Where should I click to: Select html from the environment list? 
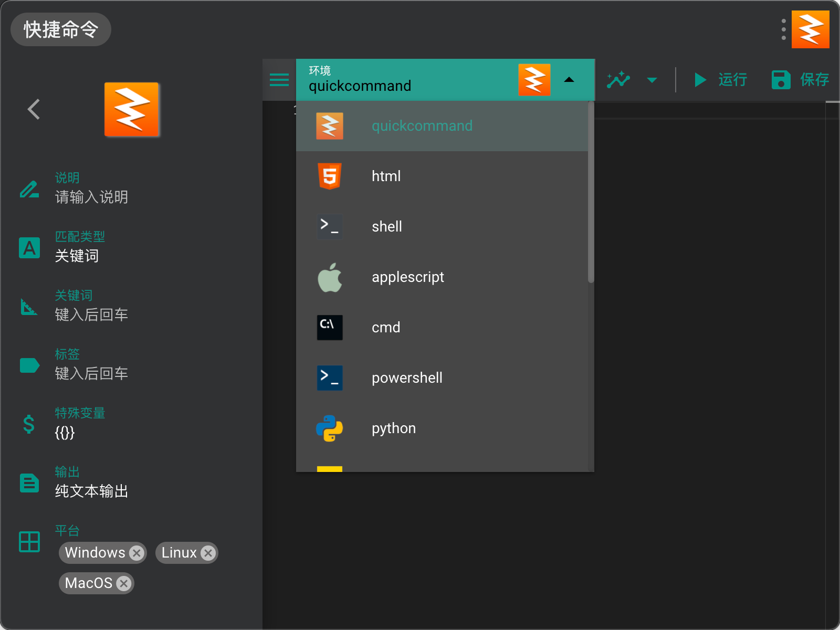pos(442,176)
